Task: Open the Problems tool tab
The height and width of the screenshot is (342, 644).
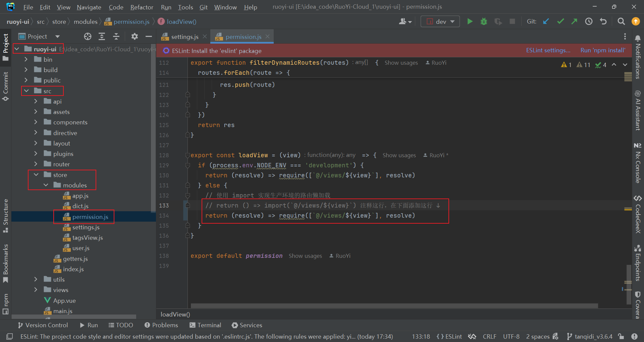Action: pyautogui.click(x=161, y=325)
